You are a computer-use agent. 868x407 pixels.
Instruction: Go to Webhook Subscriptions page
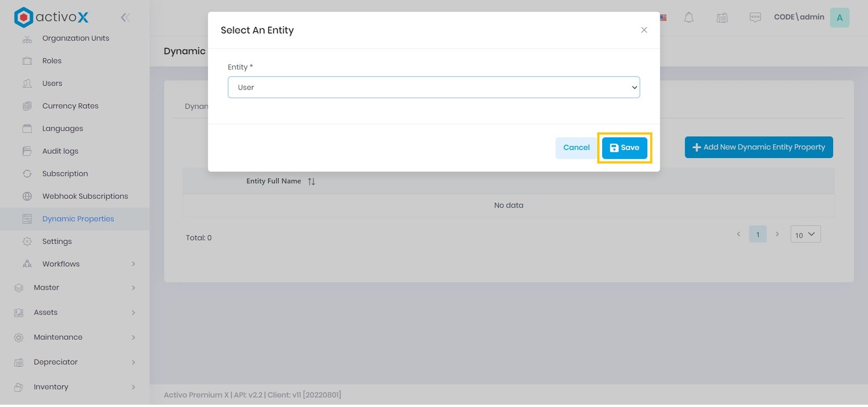pyautogui.click(x=85, y=196)
